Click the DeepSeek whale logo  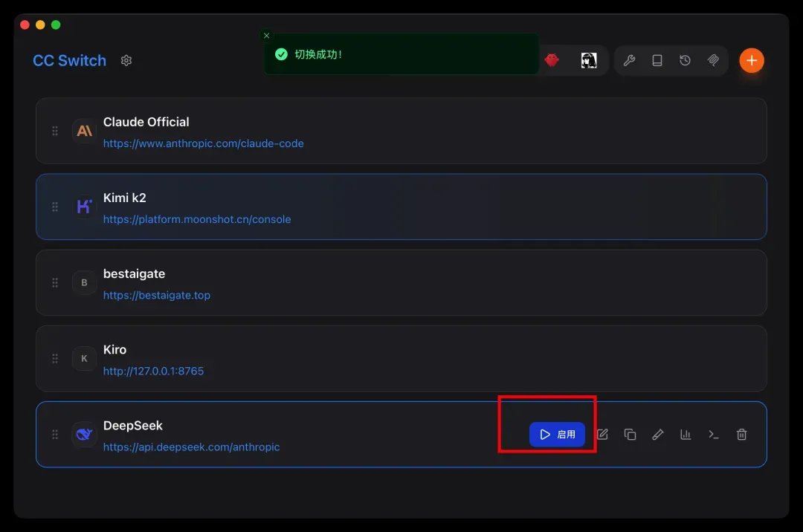[x=84, y=435]
